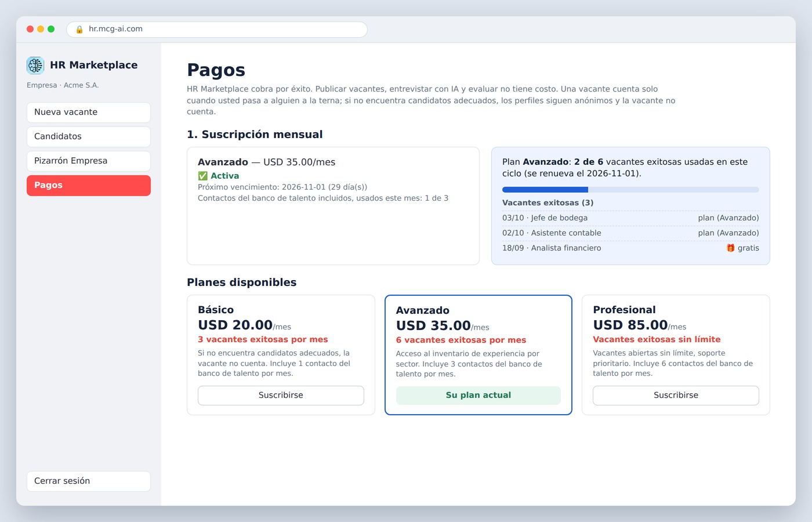The width and height of the screenshot is (812, 522).
Task: Click the vacantes exitosas usage progress bar
Action: tap(630, 190)
